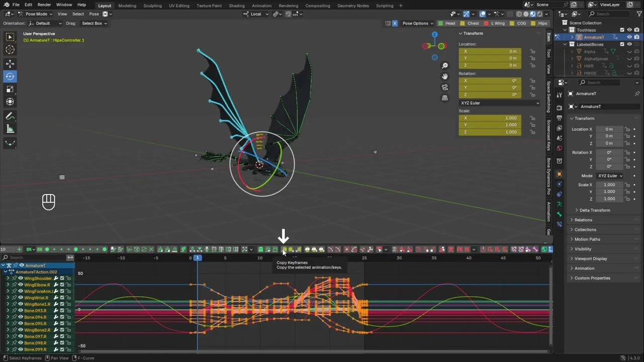Image resolution: width=644 pixels, height=362 pixels.
Task: Expand WingShoulder channel group arrow
Action: pos(8,278)
